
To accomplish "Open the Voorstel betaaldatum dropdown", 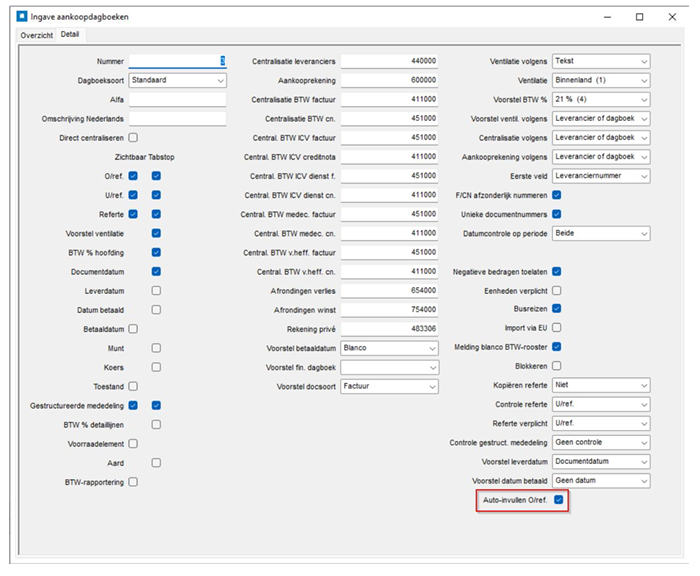I will click(389, 348).
